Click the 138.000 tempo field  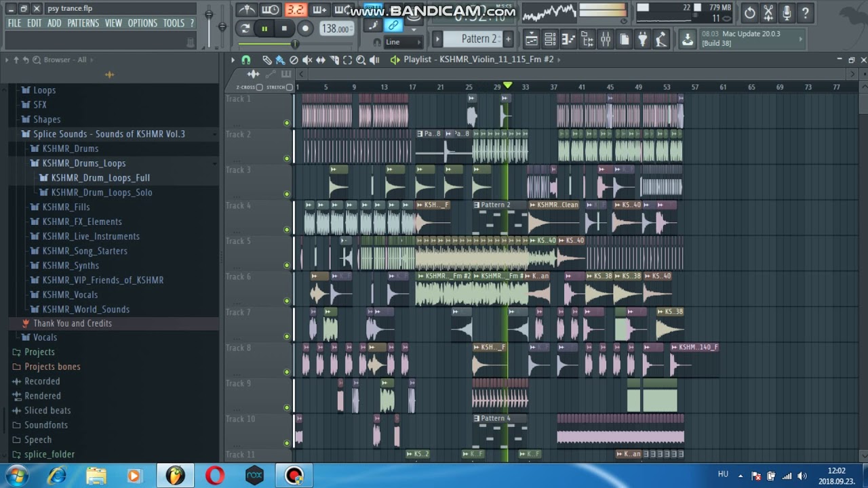[x=336, y=28]
